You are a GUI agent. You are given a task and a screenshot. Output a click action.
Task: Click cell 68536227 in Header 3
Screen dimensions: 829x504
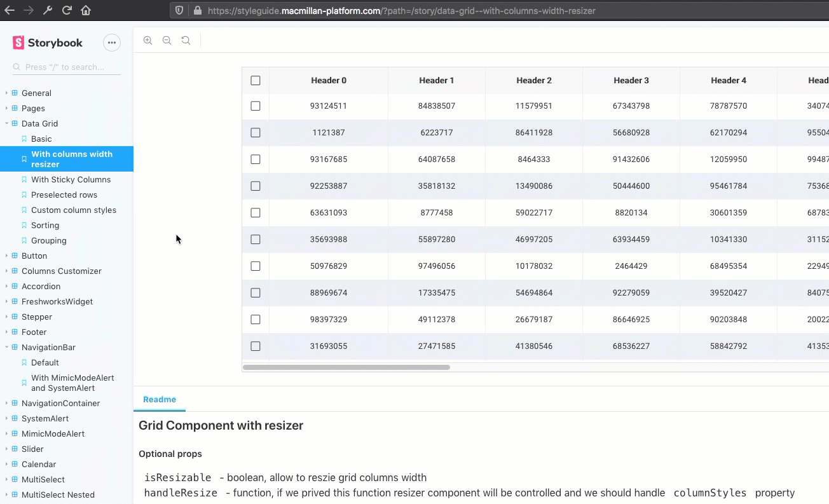[631, 346]
